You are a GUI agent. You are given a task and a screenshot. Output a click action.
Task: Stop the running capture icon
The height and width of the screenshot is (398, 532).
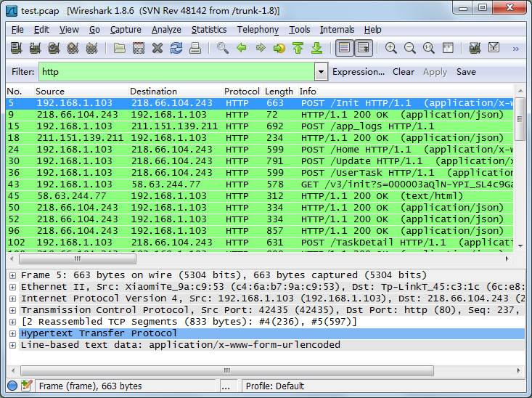(x=73, y=48)
